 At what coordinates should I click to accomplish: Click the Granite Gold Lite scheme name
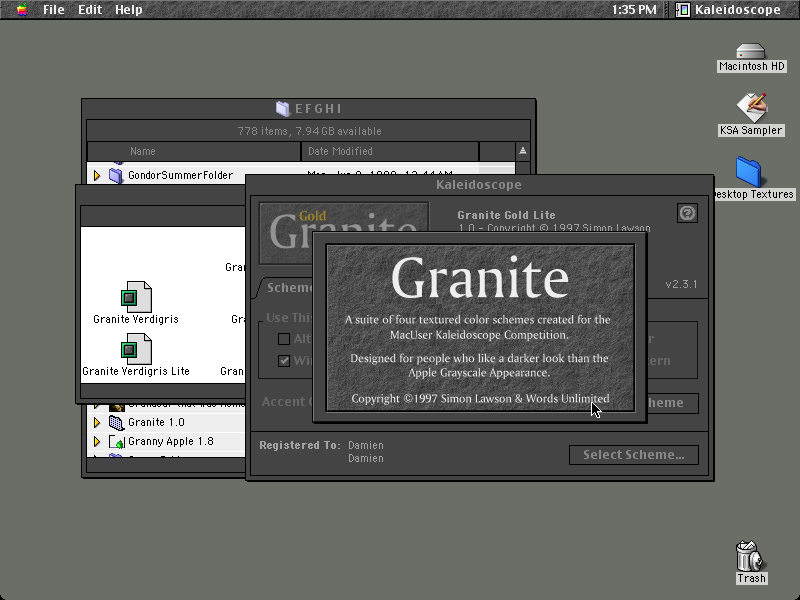tap(506, 215)
